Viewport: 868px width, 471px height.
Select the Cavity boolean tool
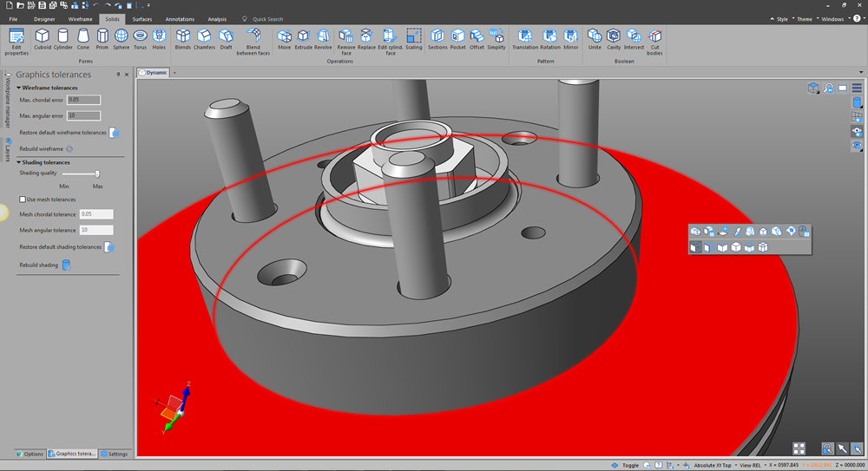coord(614,39)
